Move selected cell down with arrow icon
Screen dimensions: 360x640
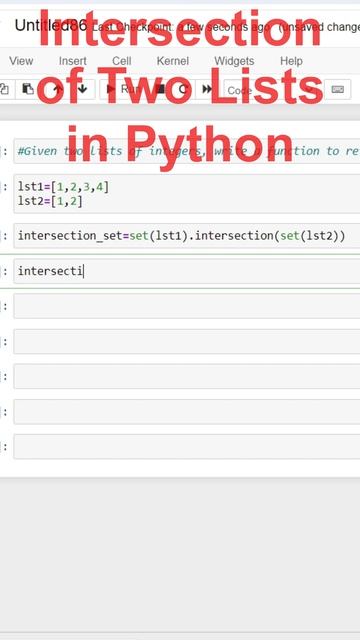pos(83,89)
